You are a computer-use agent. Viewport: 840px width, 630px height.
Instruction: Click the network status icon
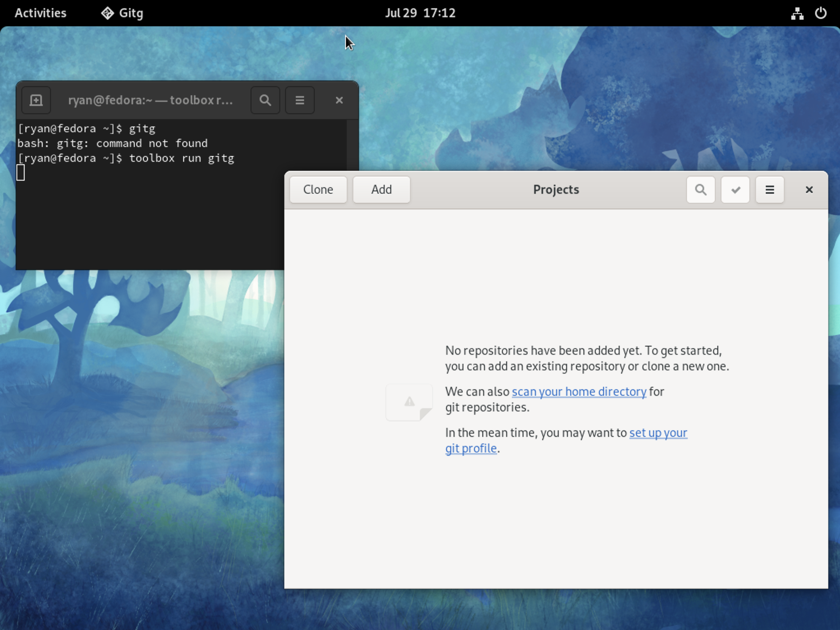tap(797, 13)
